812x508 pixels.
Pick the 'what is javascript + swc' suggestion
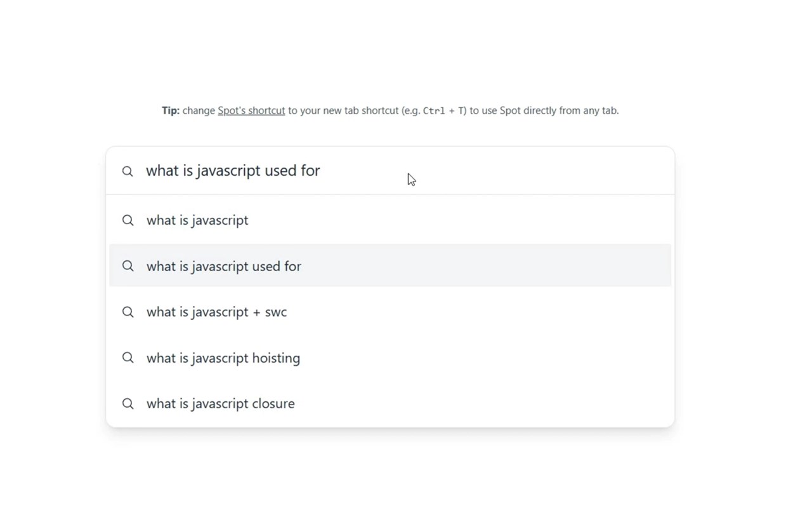pyautogui.click(x=216, y=312)
